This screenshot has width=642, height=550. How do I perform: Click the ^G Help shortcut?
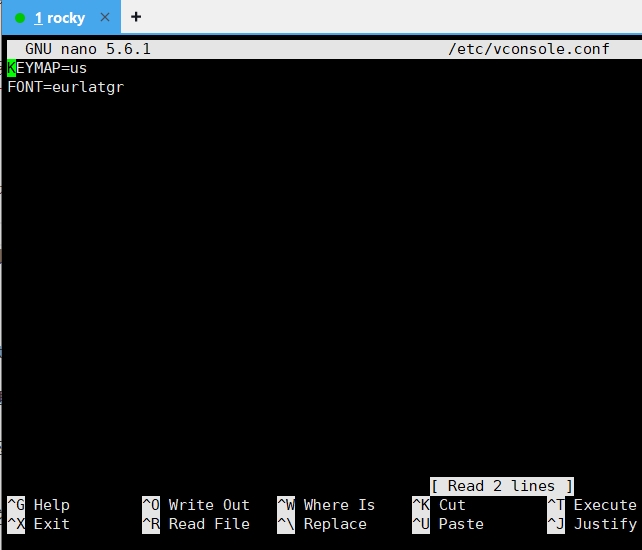coord(38,505)
